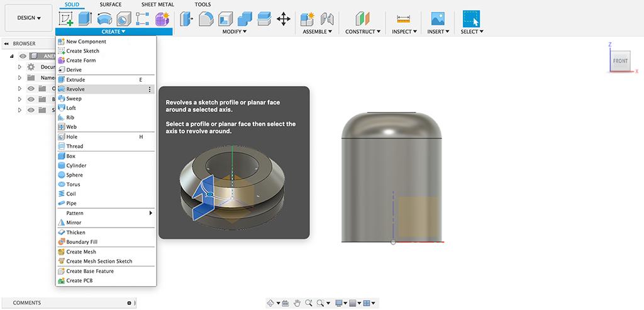Click the Insert image icon
The width and height of the screenshot is (644, 310).
[438, 19]
